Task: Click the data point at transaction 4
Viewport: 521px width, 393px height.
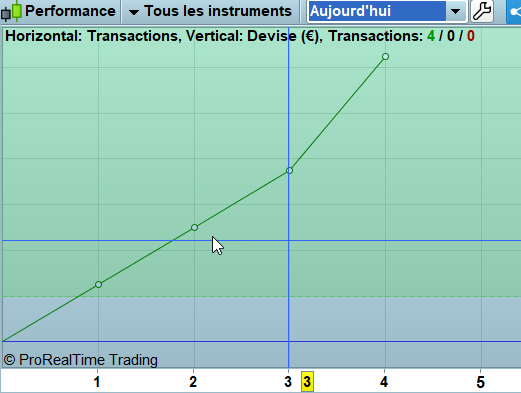Action: 385,57
